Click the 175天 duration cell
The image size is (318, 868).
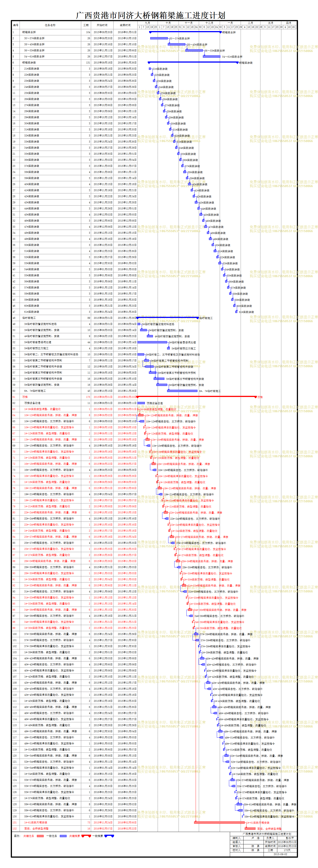point(287,850)
